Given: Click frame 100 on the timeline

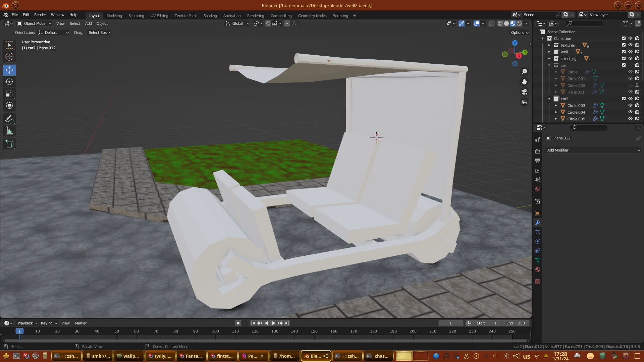Looking at the screenshot, I should coord(215,331).
